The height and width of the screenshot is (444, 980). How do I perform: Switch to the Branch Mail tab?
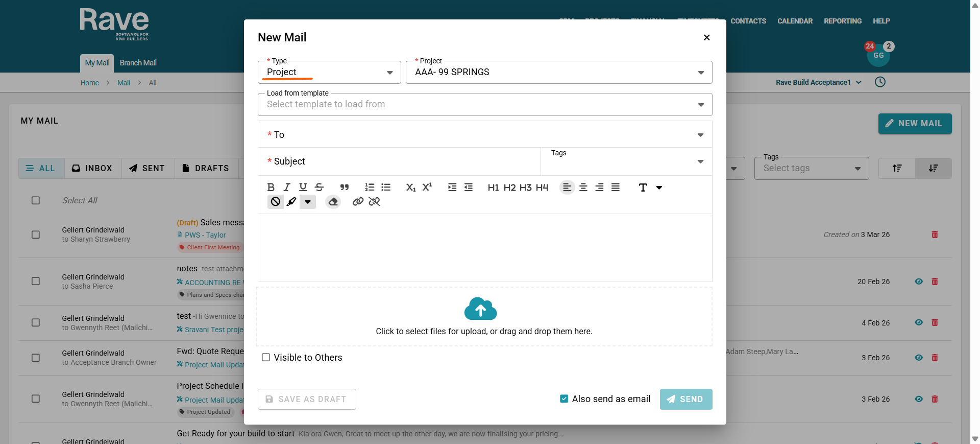coord(138,63)
